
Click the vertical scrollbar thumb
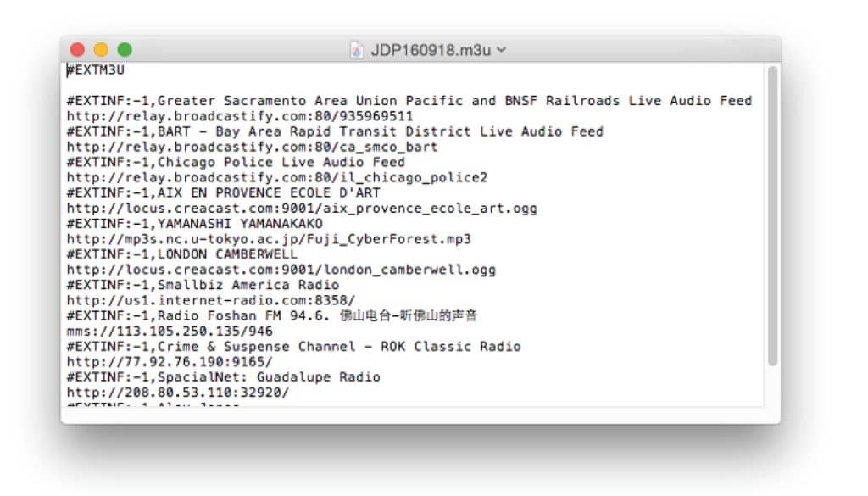pos(771,216)
